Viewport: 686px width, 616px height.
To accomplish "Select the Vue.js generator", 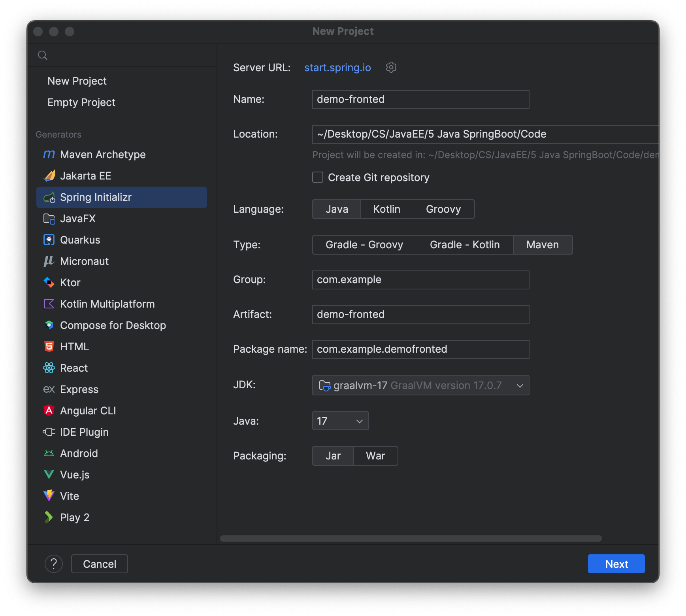I will point(74,474).
